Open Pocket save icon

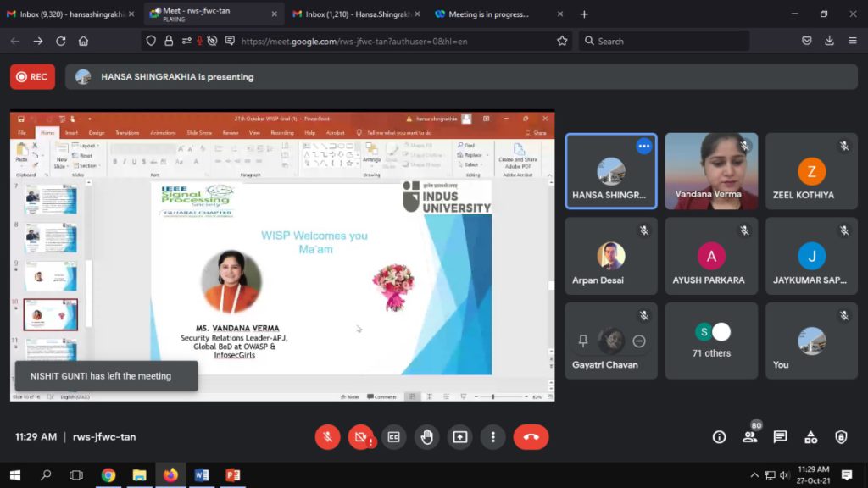pyautogui.click(x=807, y=41)
